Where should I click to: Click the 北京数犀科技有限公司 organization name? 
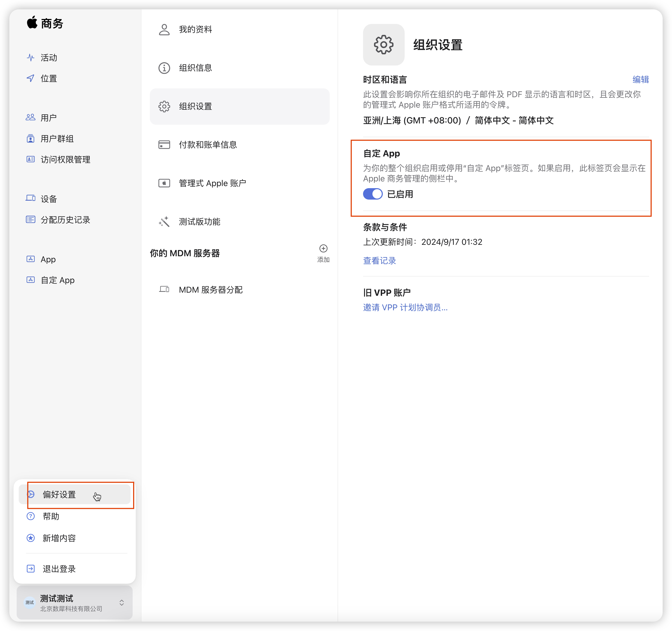(71, 609)
